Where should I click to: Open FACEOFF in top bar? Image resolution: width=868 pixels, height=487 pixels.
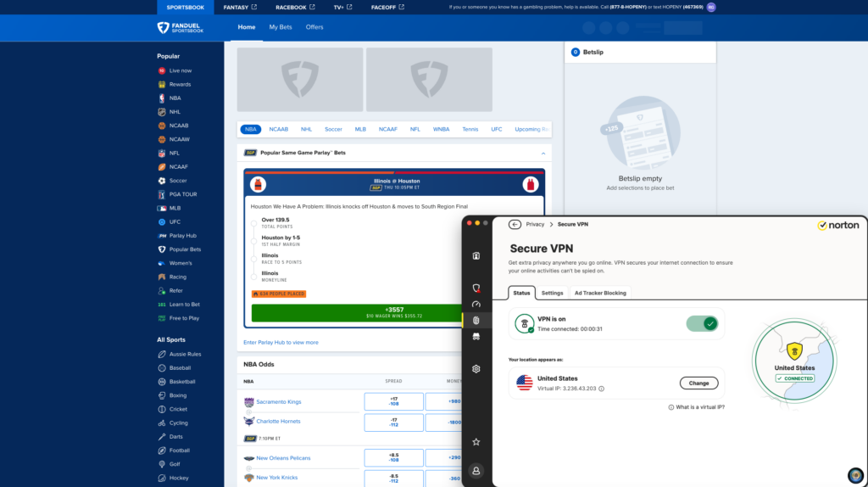click(387, 7)
